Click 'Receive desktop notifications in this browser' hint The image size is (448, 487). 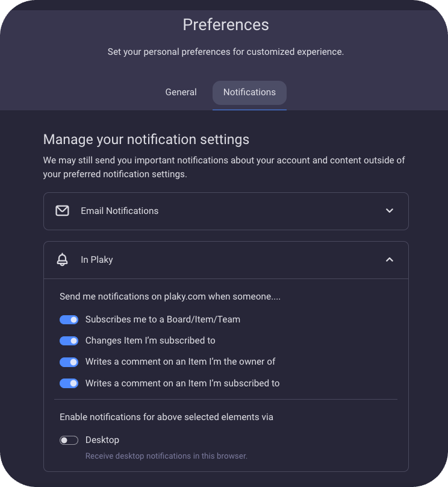(166, 456)
